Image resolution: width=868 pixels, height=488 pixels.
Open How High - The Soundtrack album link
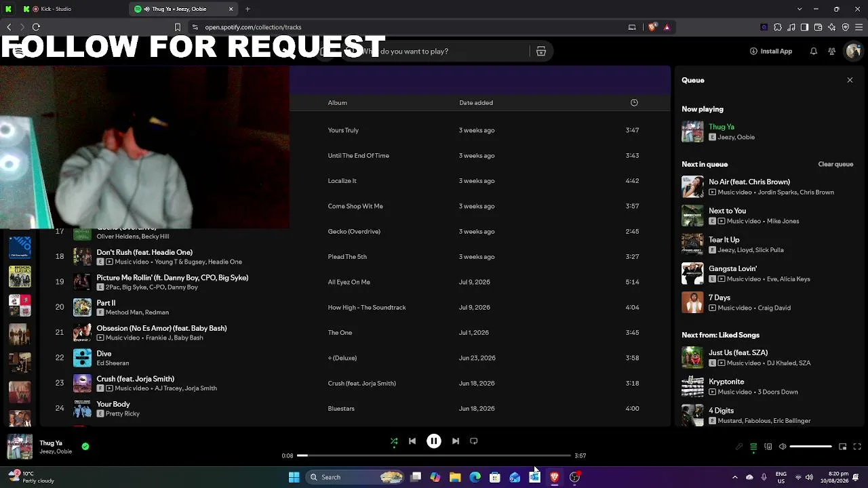[367, 308]
